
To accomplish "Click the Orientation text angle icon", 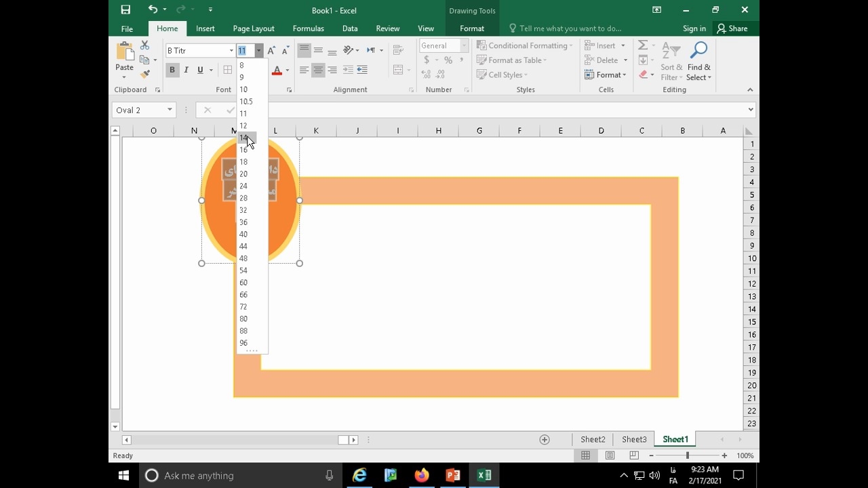I will click(x=348, y=50).
